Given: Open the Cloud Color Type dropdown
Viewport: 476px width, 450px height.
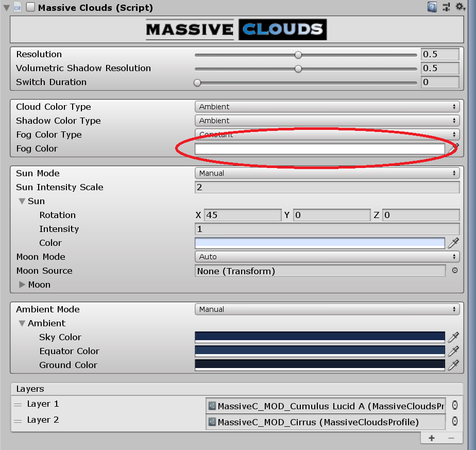Looking at the screenshot, I should click(x=327, y=107).
